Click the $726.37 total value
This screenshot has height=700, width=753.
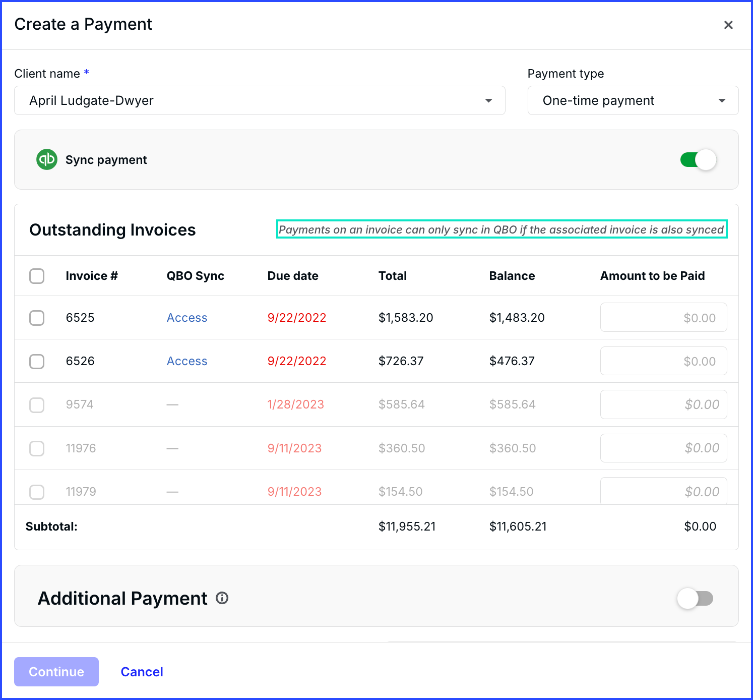[x=401, y=361]
